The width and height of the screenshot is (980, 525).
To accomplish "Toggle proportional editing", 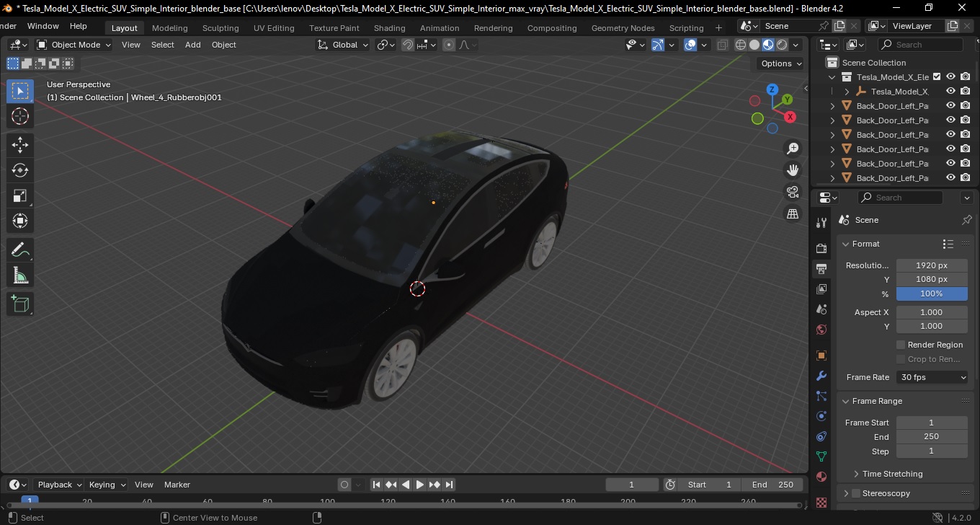I will (449, 45).
